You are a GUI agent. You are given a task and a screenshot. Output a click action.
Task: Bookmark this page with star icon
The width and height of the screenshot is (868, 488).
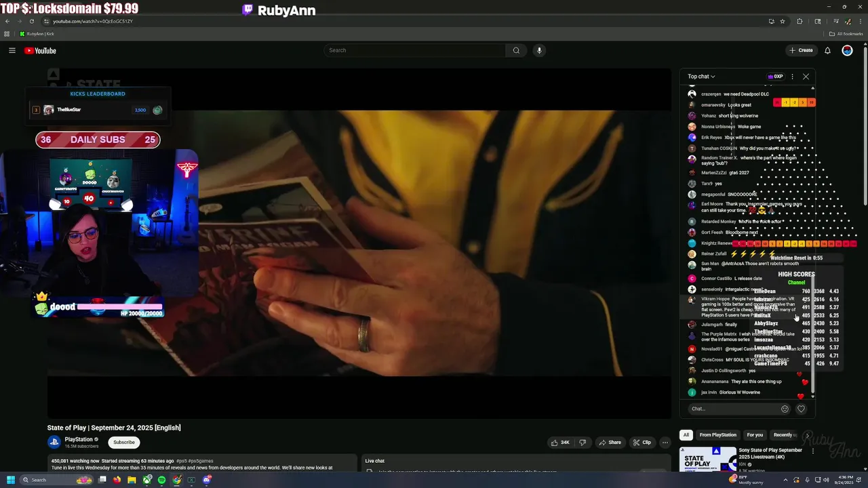[782, 21]
